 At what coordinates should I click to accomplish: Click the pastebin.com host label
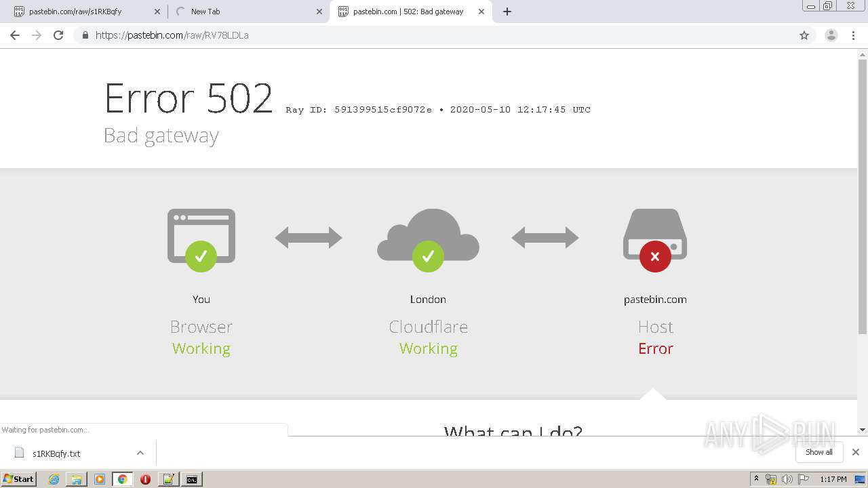click(655, 300)
